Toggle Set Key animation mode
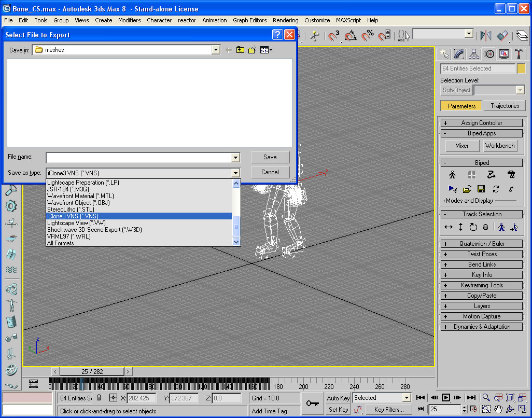Screen dimensions: 532x418 click(x=338, y=410)
